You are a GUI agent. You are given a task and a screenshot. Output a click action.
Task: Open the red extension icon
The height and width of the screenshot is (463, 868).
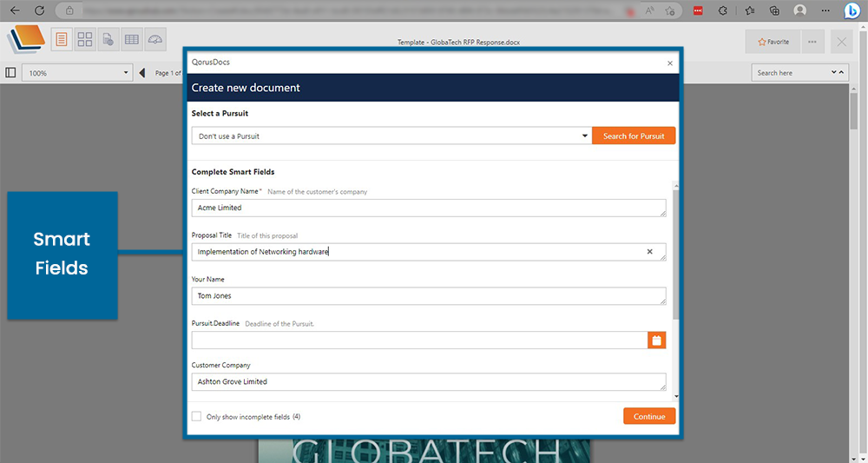[698, 10]
